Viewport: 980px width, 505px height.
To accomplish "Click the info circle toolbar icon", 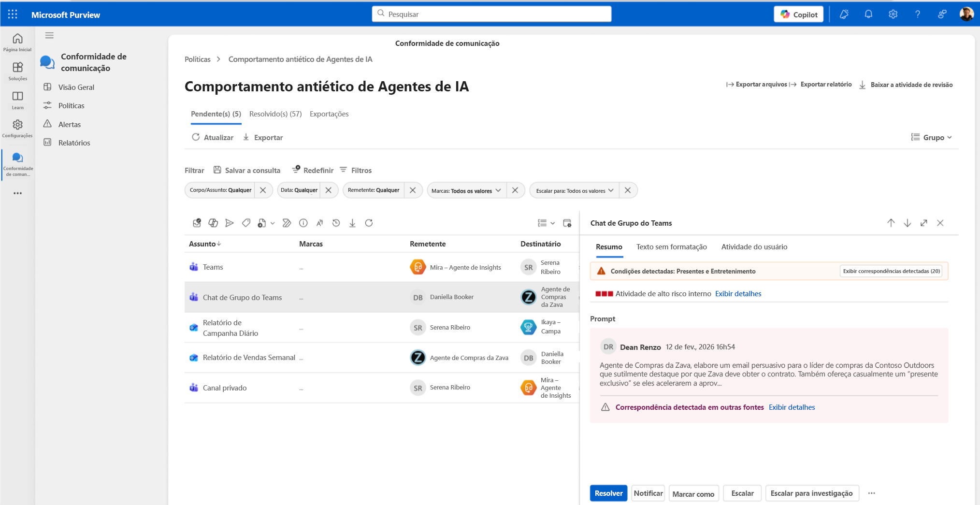I will pyautogui.click(x=303, y=223).
